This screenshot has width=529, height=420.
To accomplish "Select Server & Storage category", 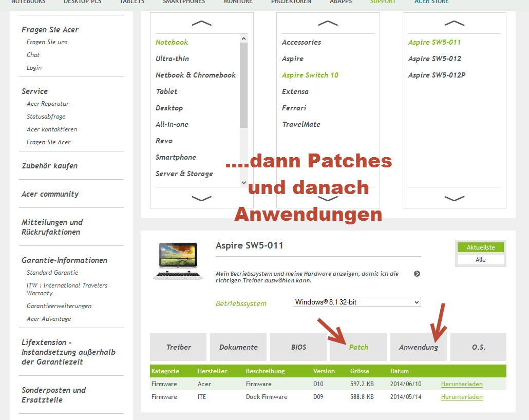I will point(184,174).
